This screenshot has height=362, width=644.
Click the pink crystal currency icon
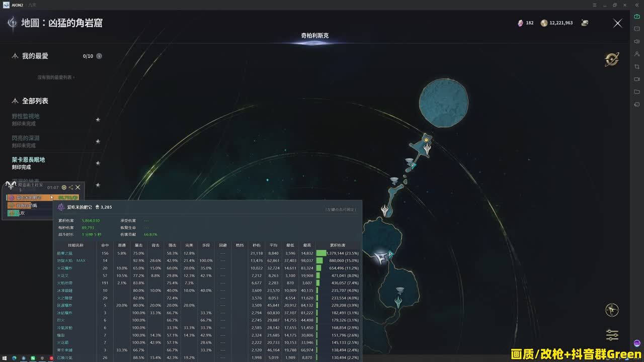pos(520,23)
